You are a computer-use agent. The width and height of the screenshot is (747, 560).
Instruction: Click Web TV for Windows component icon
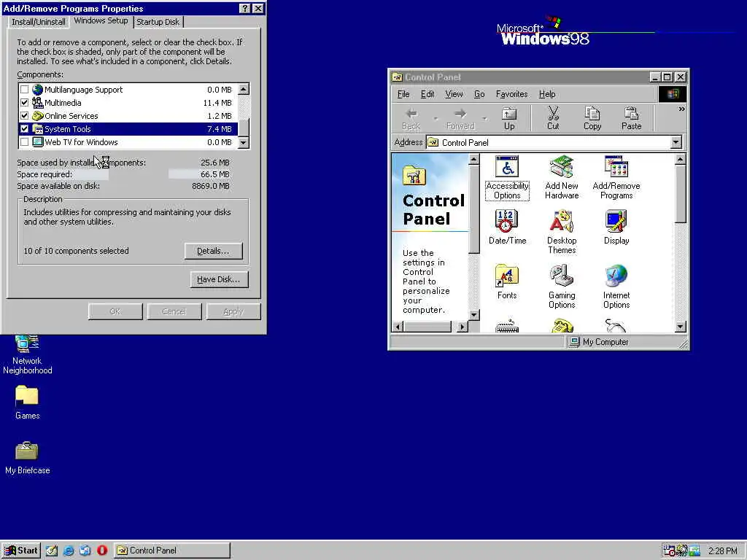pos(38,142)
